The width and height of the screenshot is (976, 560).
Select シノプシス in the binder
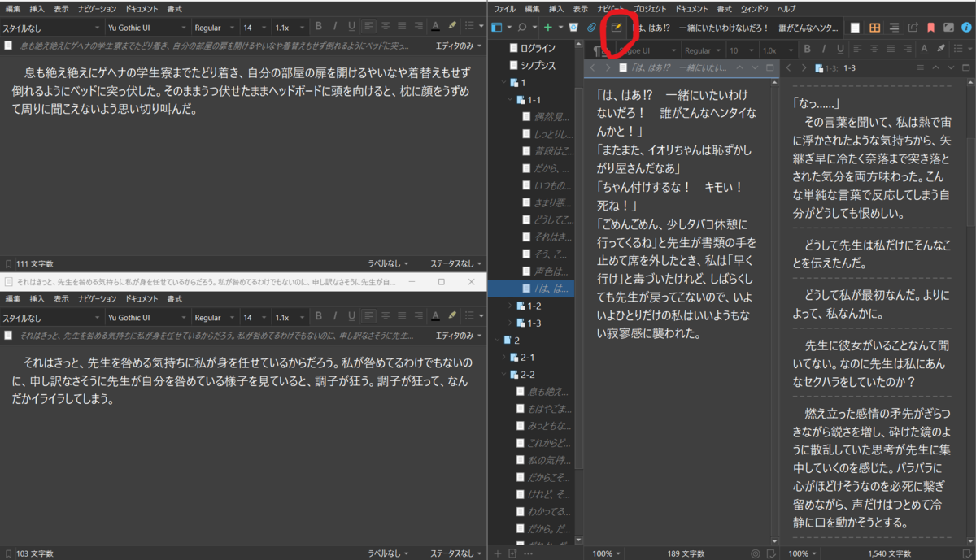(533, 66)
